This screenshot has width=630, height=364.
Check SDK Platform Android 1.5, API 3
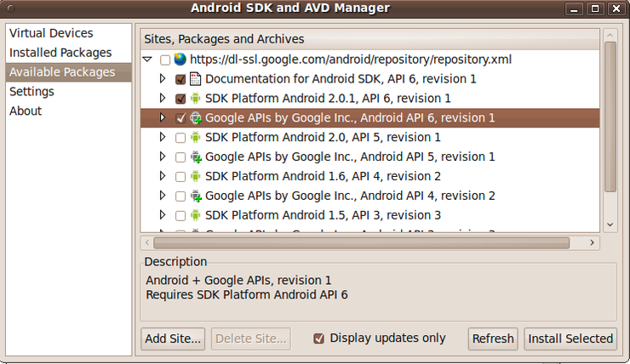click(x=180, y=215)
